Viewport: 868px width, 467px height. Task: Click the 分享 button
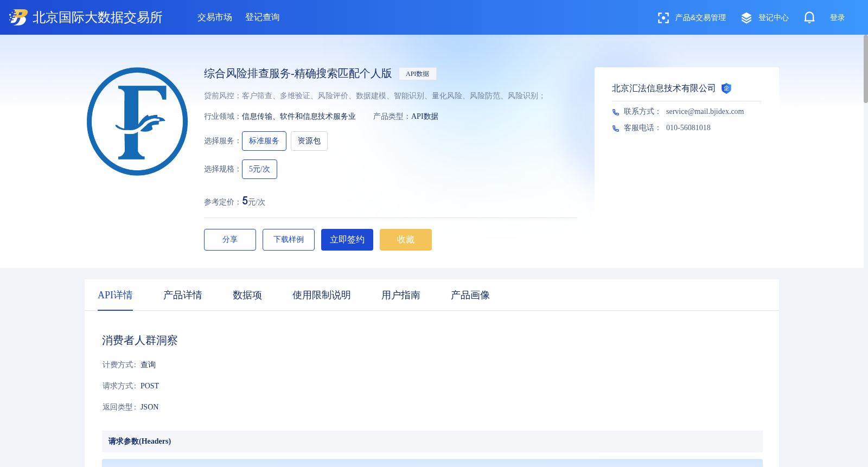(x=230, y=240)
